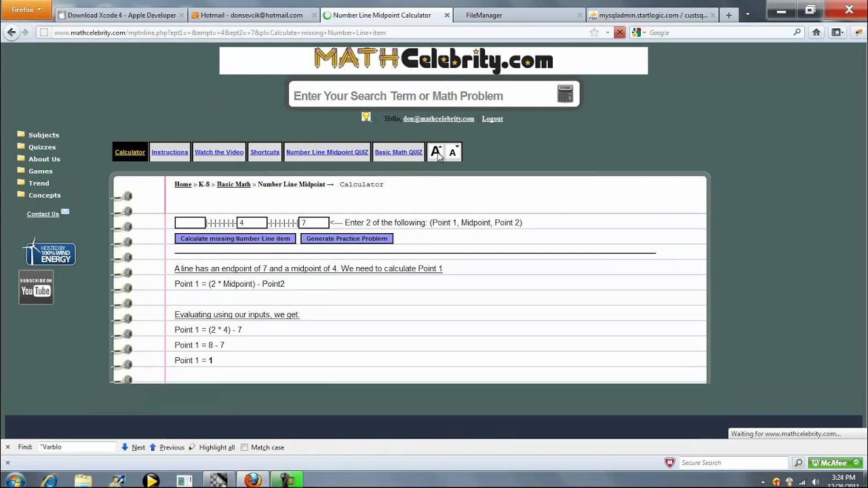Open the Shortcuts page tab

[264, 152]
